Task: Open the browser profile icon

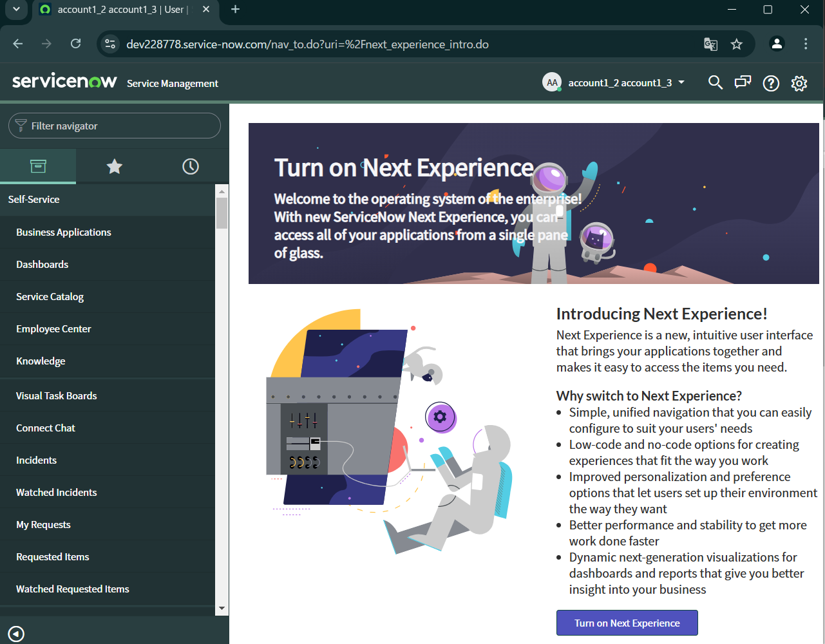Action: pos(777,44)
